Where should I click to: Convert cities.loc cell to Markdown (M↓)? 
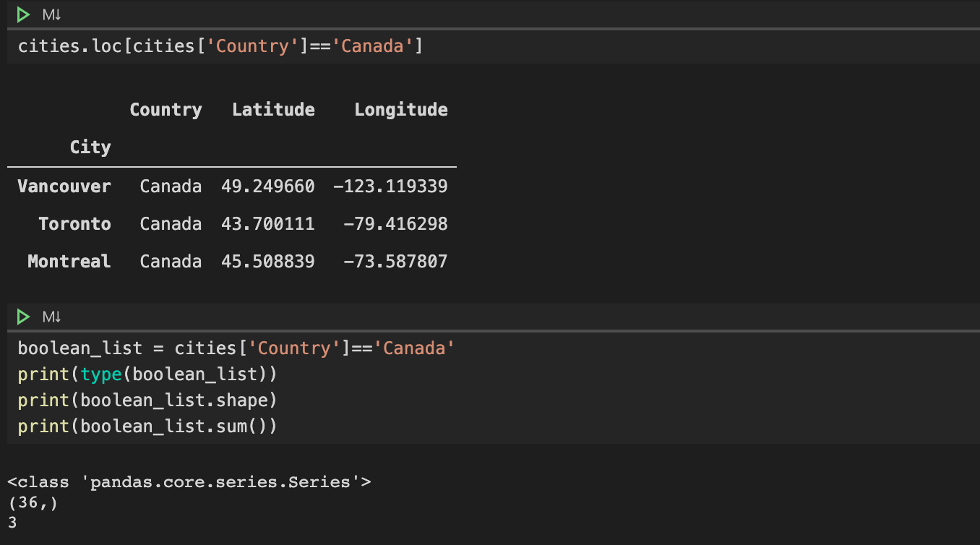[x=52, y=14]
